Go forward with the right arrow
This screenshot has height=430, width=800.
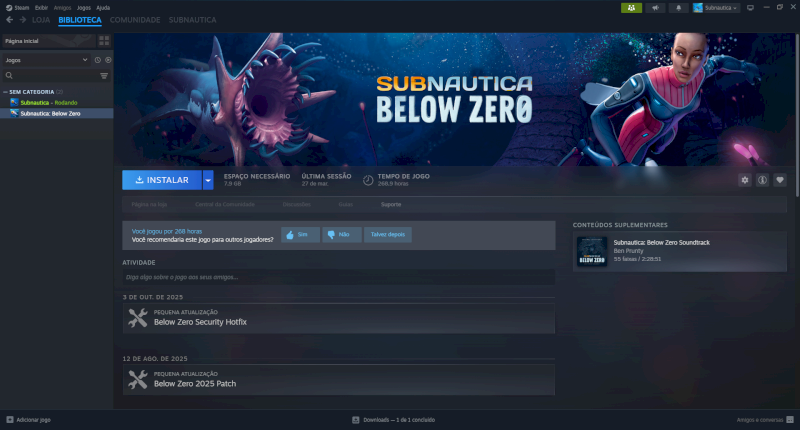22,20
